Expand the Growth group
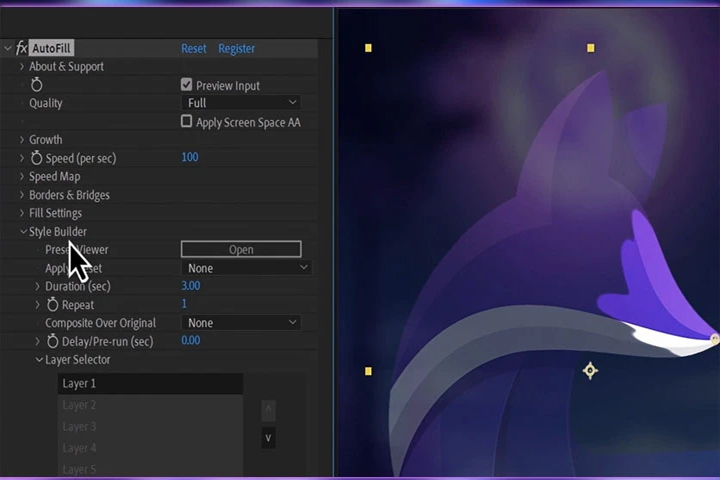 point(22,139)
